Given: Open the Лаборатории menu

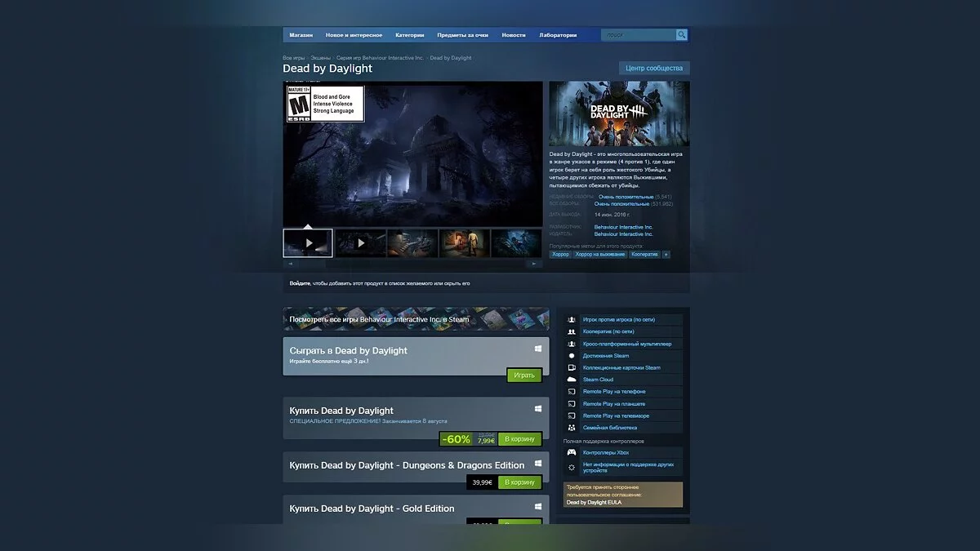Looking at the screenshot, I should 558,35.
